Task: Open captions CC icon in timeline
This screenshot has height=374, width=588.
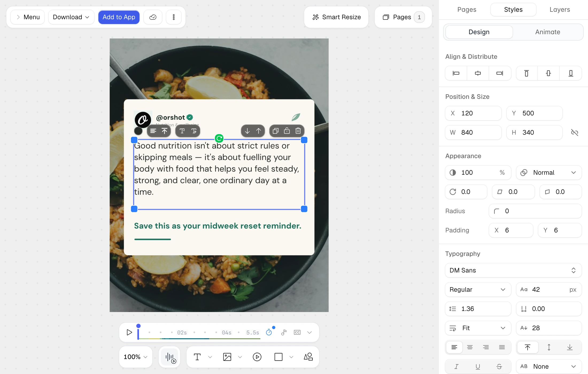Action: 297,332
